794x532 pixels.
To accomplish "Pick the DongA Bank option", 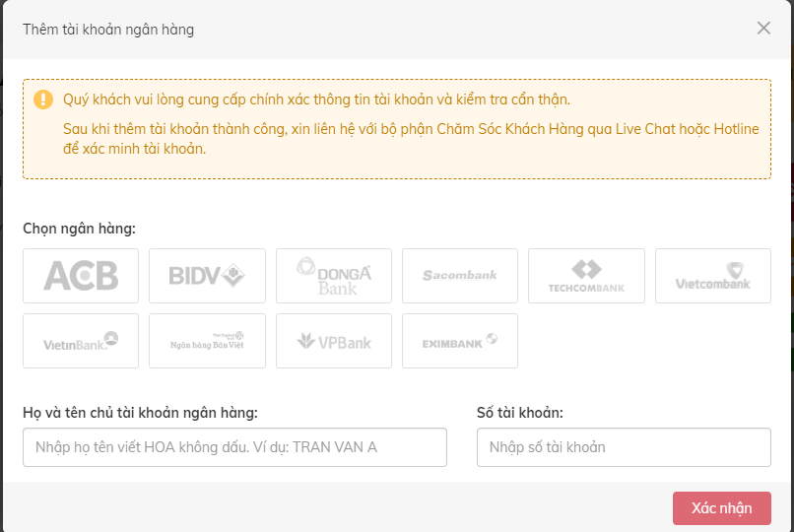I will coord(334,276).
